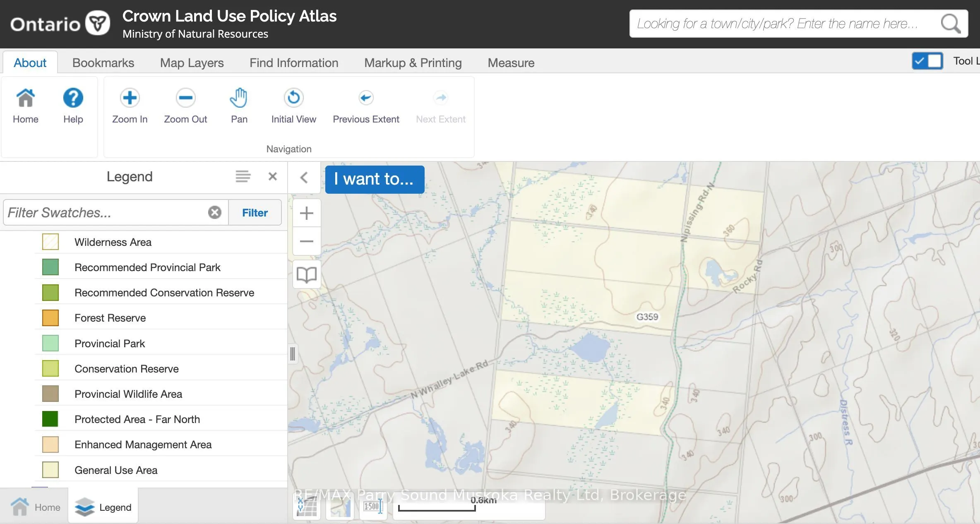Click the side panel resize handle
Image resolution: width=980 pixels, height=524 pixels.
coord(293,354)
